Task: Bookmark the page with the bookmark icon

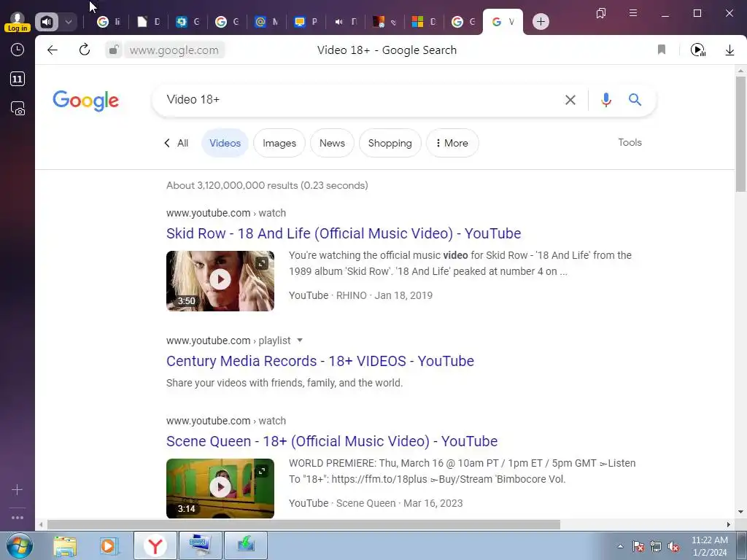Action: pyautogui.click(x=661, y=50)
